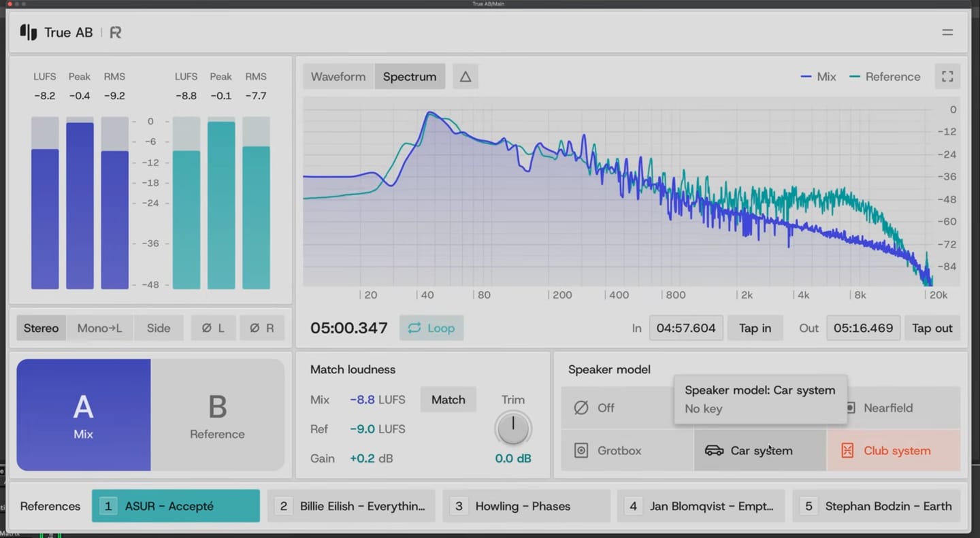980x538 pixels.
Task: Click the Mix legend label
Action: [x=819, y=77]
